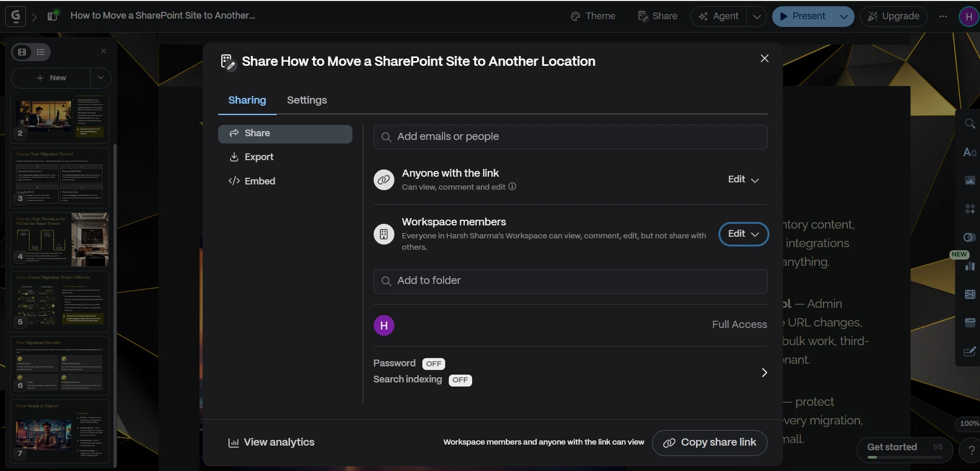Click the Gamma logo home icon
The height and width of the screenshot is (471, 980).
coord(16,16)
